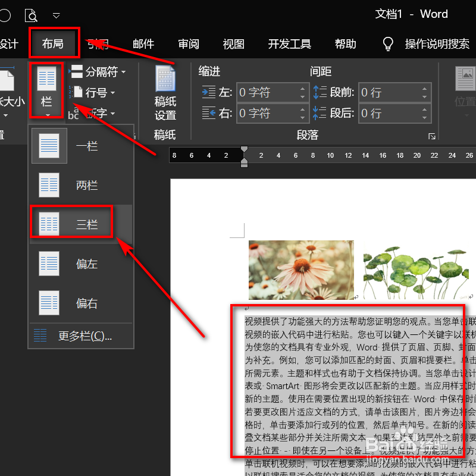Click the daisy flower image in document
Viewport: 476px width, 476px height.
click(x=301, y=270)
